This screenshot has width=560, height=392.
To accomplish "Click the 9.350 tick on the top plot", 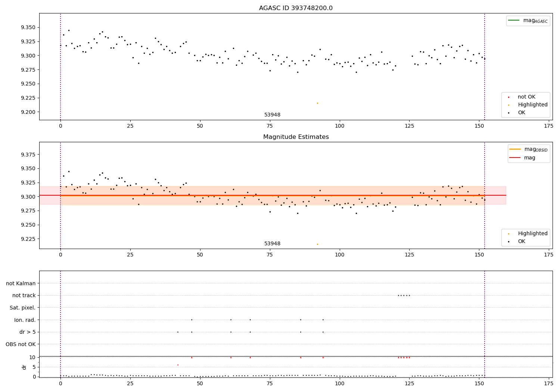I will [x=28, y=28].
